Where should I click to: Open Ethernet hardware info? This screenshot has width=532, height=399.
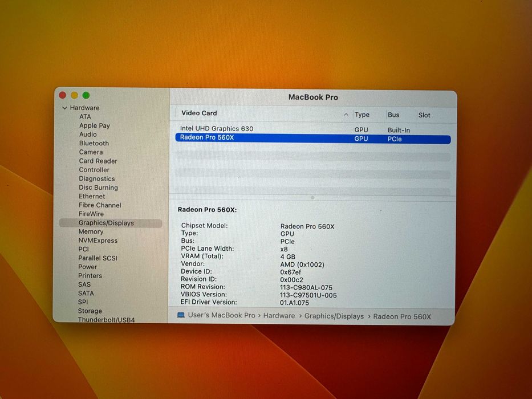pyautogui.click(x=92, y=196)
